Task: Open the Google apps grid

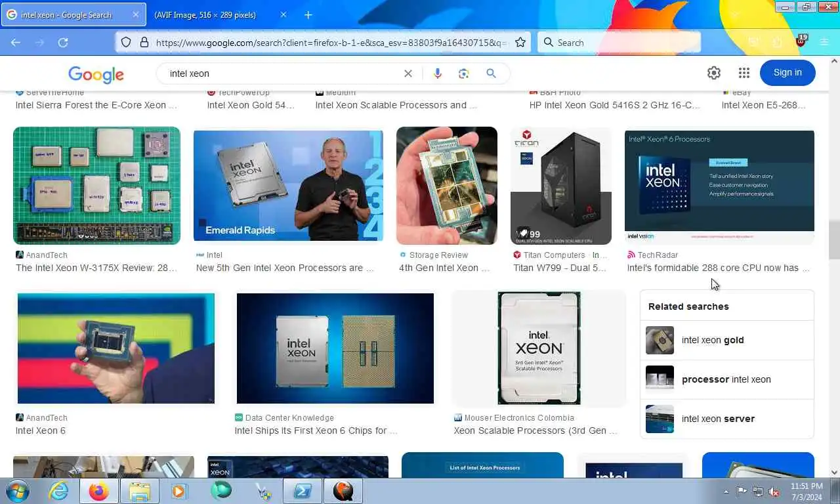Action: click(744, 73)
